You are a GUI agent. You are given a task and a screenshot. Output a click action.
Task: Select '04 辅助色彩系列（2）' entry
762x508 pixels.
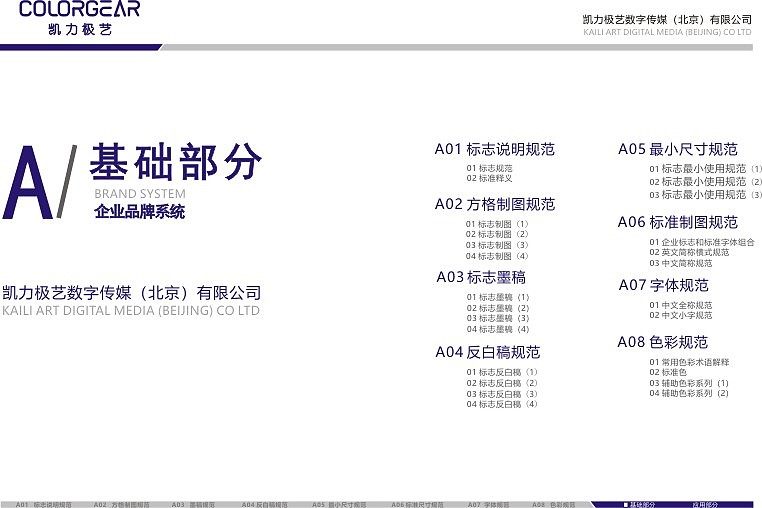coord(689,393)
